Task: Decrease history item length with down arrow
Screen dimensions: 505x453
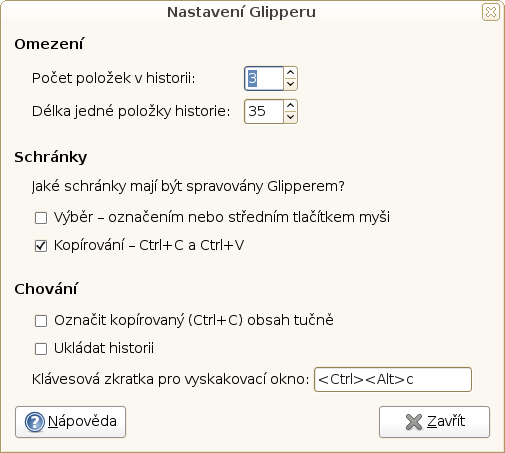Action: (x=290, y=117)
